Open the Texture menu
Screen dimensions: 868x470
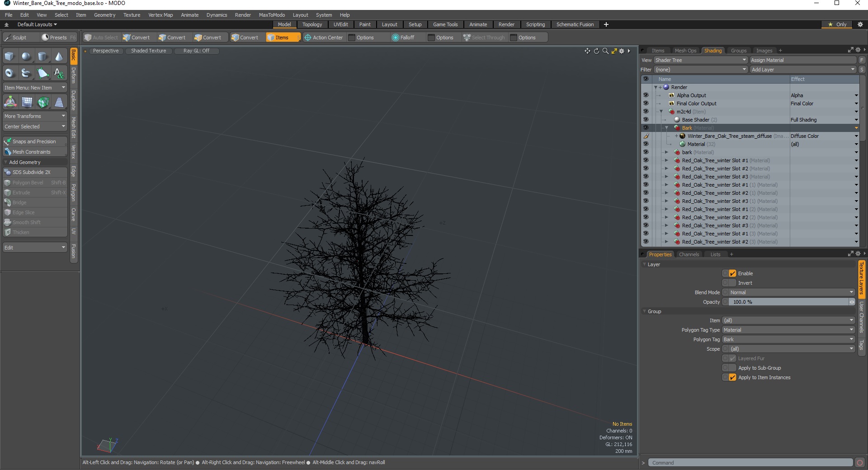coord(132,15)
